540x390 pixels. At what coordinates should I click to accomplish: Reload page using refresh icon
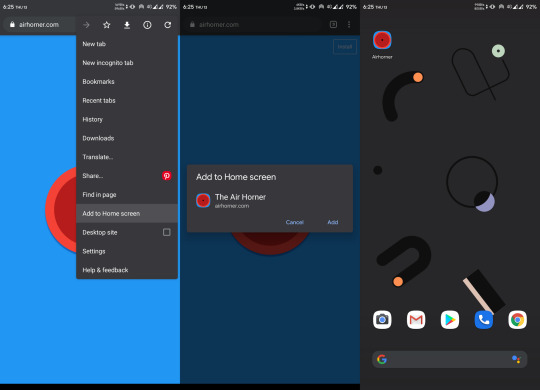point(168,25)
